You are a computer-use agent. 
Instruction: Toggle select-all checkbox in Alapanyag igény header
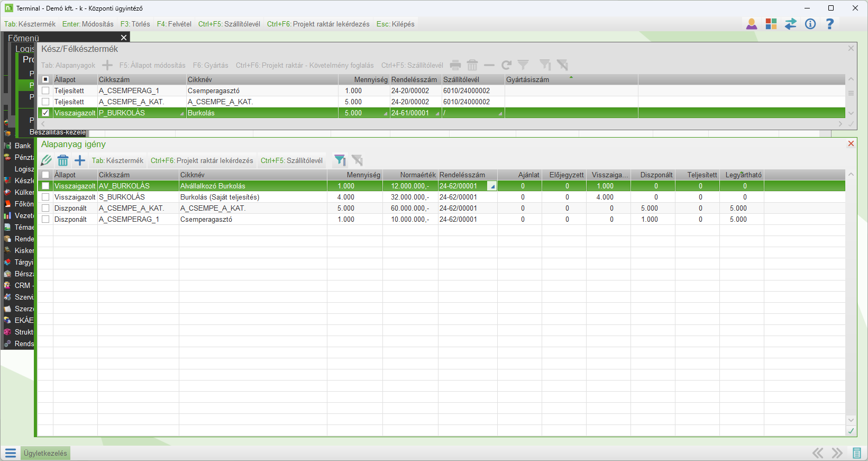pos(45,175)
